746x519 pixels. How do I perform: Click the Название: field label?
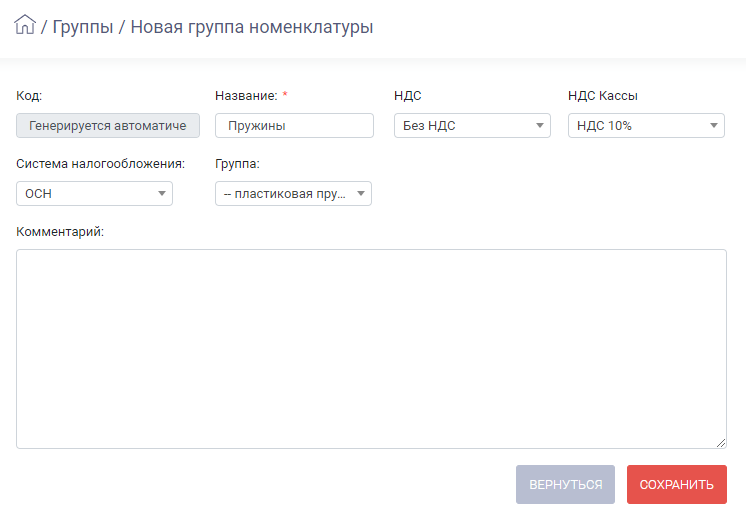coord(246,96)
